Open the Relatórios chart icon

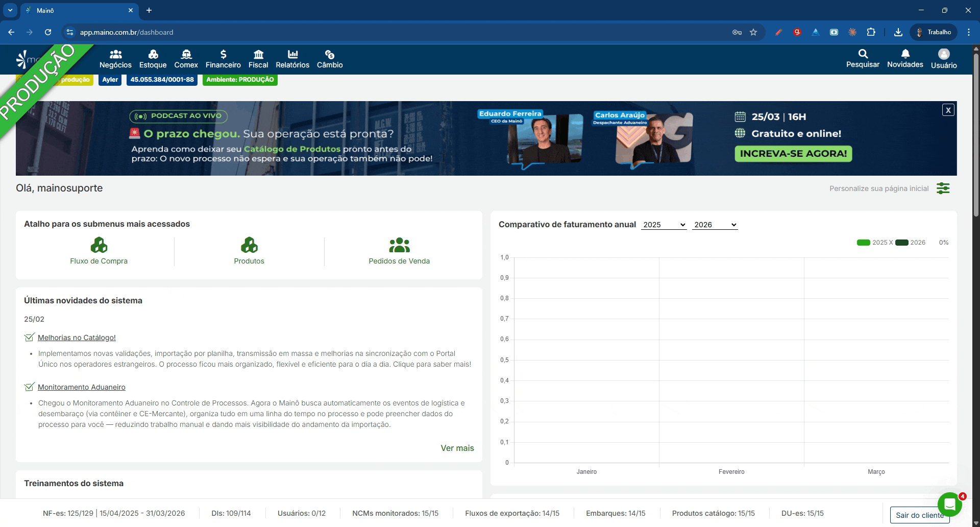click(292, 54)
